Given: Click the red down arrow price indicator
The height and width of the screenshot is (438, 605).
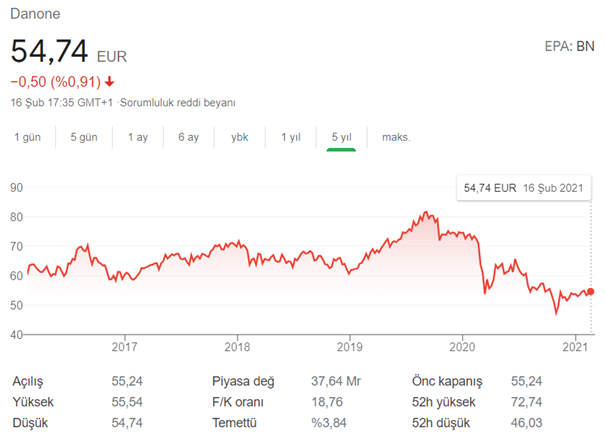Looking at the screenshot, I should (x=109, y=82).
